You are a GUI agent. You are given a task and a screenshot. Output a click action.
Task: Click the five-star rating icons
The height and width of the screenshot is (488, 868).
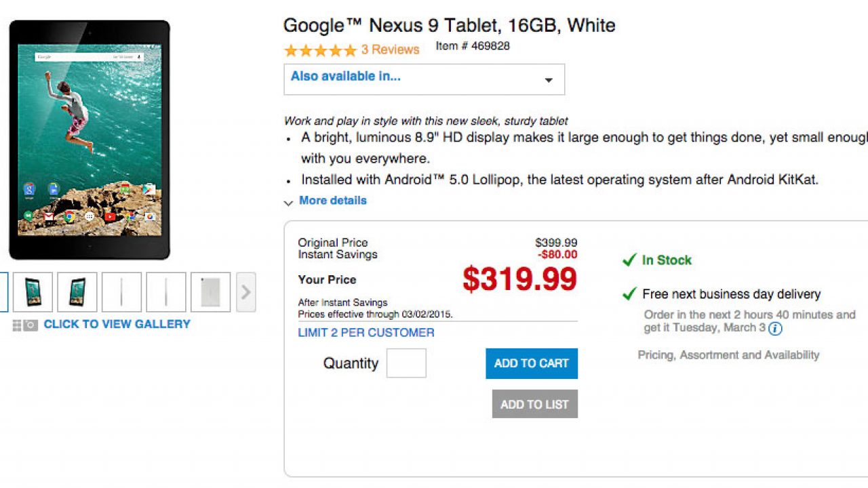click(x=320, y=50)
